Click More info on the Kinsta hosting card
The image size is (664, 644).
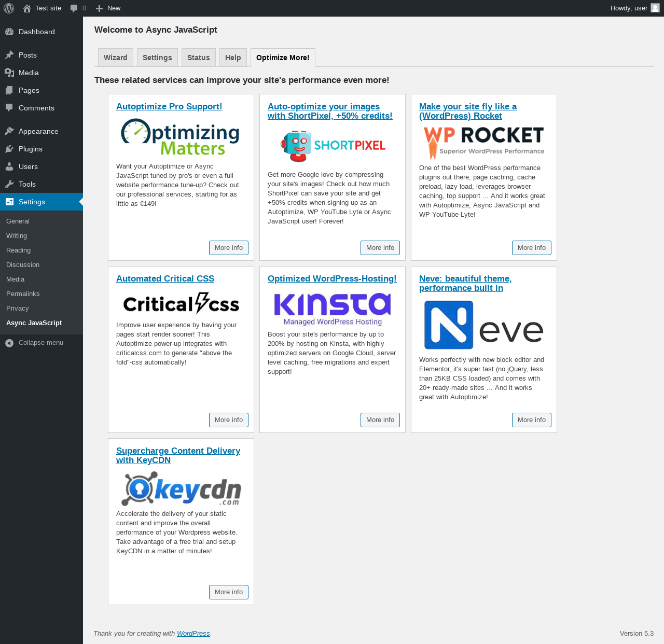[x=380, y=420]
